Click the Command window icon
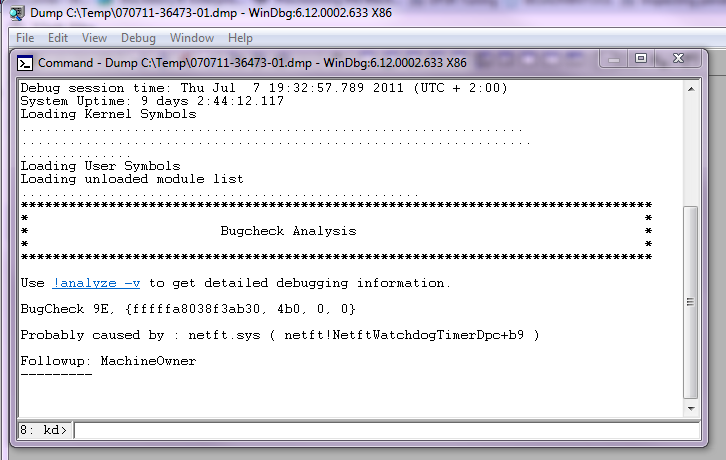726x460 pixels. tap(25, 63)
